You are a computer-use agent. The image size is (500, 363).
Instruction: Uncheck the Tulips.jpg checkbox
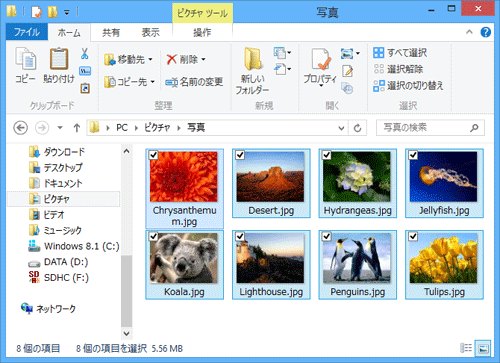[413, 236]
